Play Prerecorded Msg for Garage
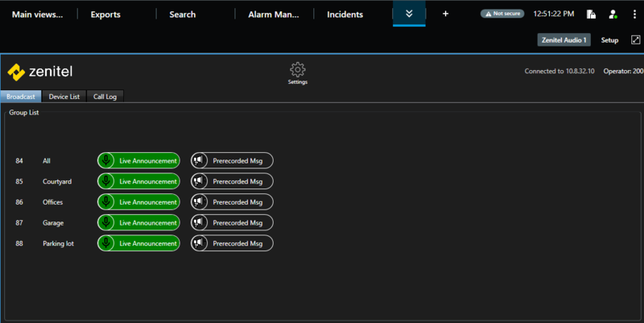 232,222
